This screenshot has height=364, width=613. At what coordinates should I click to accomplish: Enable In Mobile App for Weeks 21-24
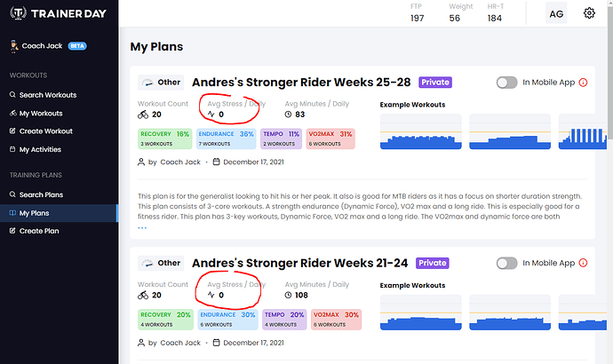click(x=506, y=263)
